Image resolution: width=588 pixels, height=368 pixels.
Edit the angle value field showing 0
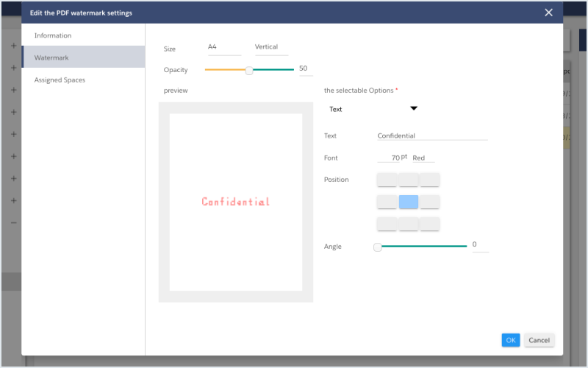[x=480, y=245]
